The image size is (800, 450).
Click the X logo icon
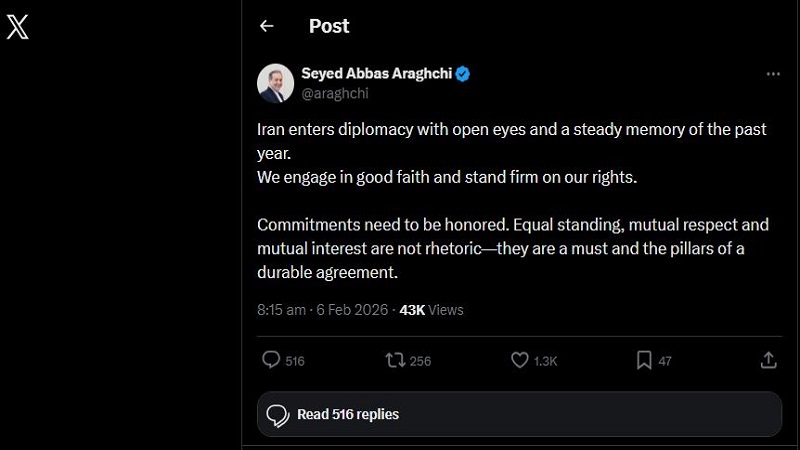tap(18, 26)
